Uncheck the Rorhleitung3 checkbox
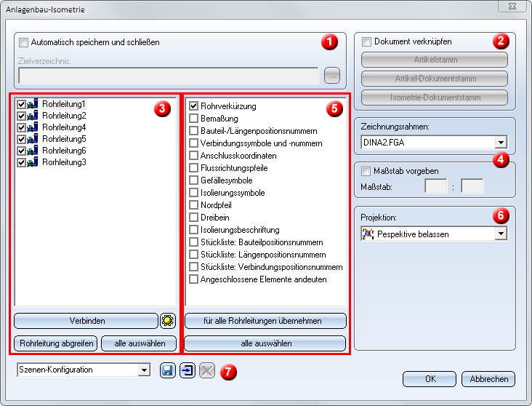532x406 pixels. click(x=21, y=162)
